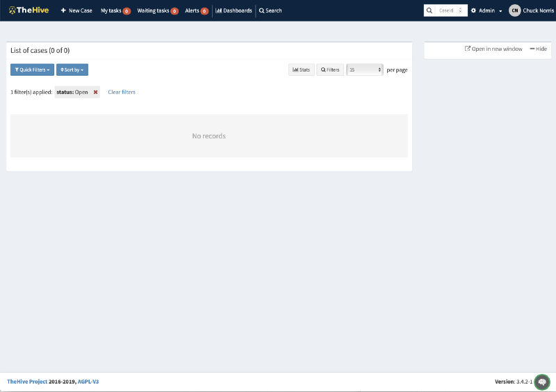Toggle the Stats panel
The image size is (556, 392).
[x=302, y=70]
